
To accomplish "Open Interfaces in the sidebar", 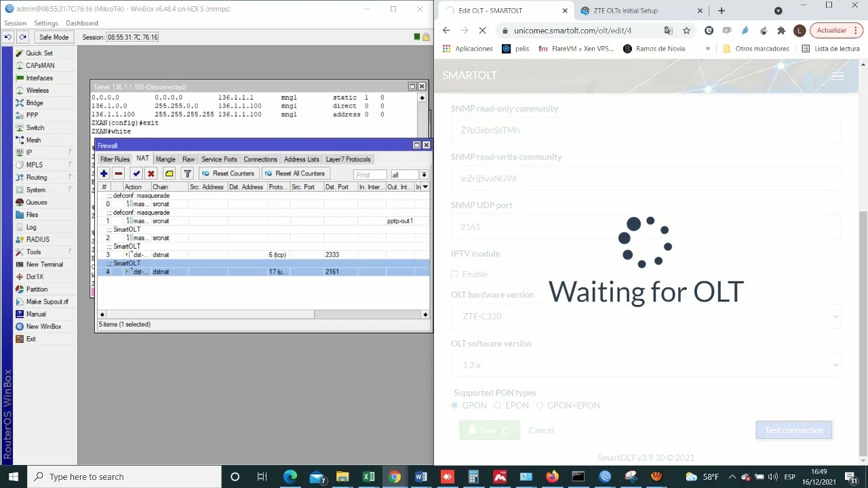I will 39,78.
